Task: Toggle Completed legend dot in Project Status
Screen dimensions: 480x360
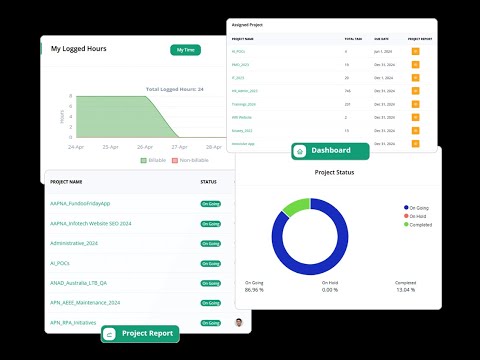Action: click(406, 224)
